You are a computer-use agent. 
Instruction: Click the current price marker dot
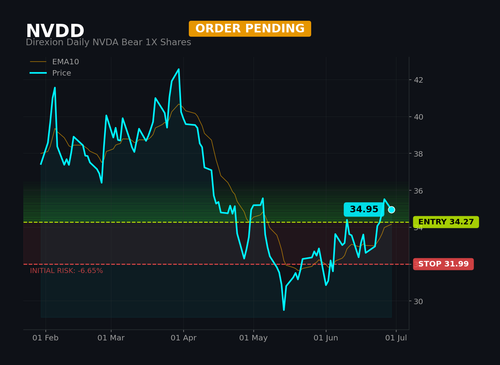392,210
